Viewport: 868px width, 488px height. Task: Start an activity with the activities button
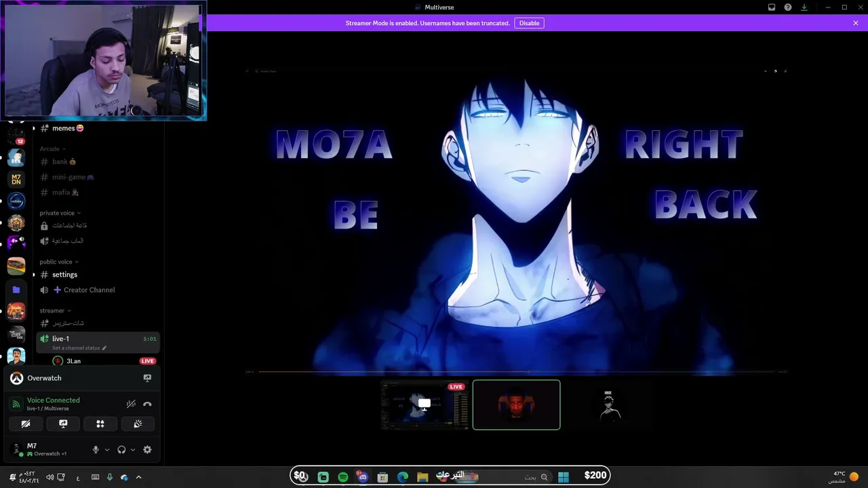pyautogui.click(x=100, y=424)
